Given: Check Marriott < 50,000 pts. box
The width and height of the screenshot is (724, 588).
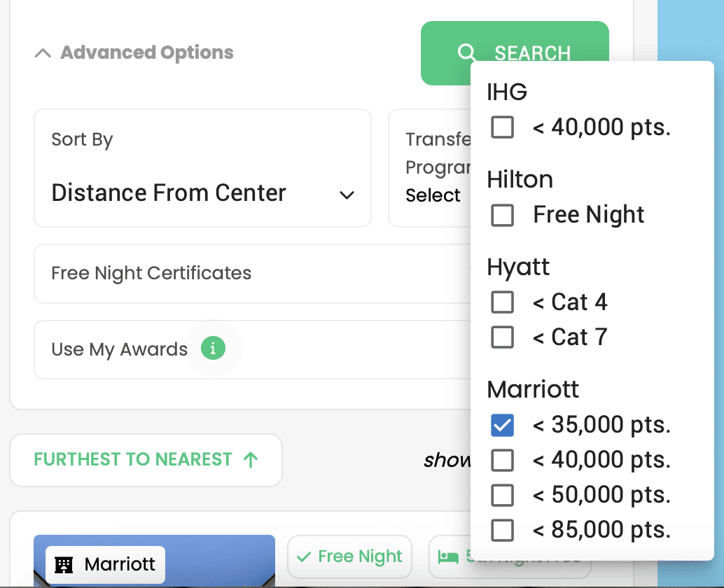Looking at the screenshot, I should [502, 495].
